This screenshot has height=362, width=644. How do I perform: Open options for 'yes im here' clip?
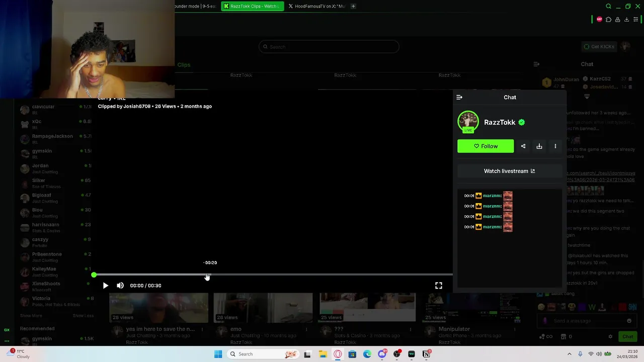pyautogui.click(x=202, y=329)
